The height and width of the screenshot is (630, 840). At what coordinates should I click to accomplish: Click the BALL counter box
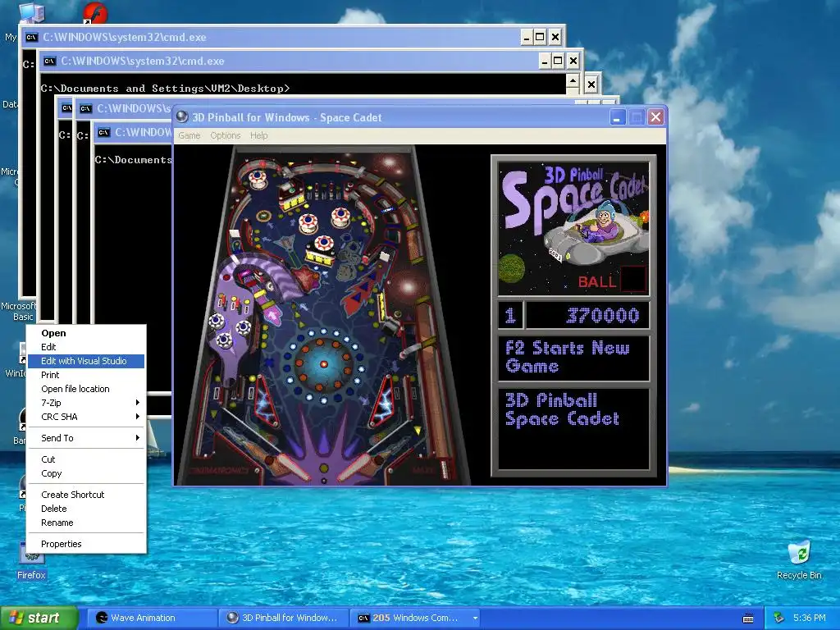pos(632,280)
